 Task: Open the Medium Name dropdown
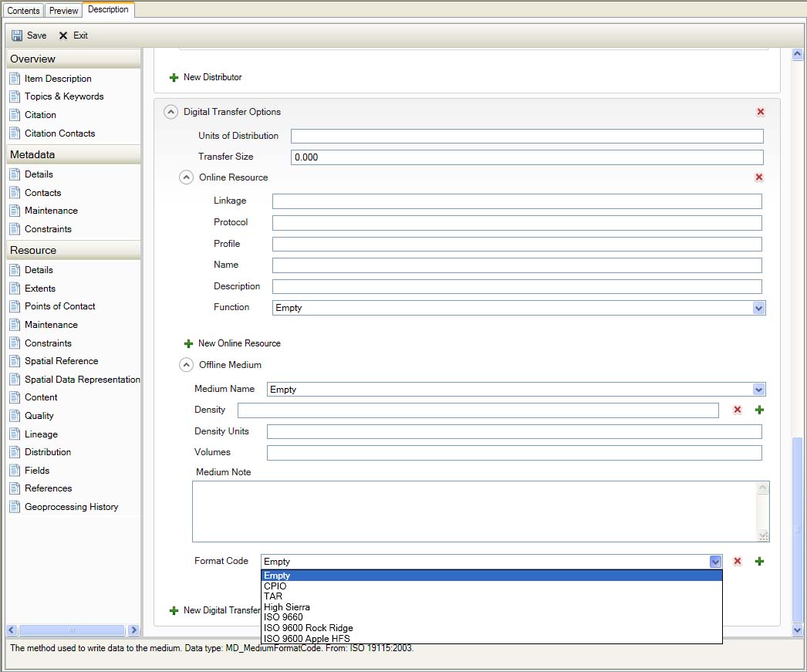(x=758, y=389)
